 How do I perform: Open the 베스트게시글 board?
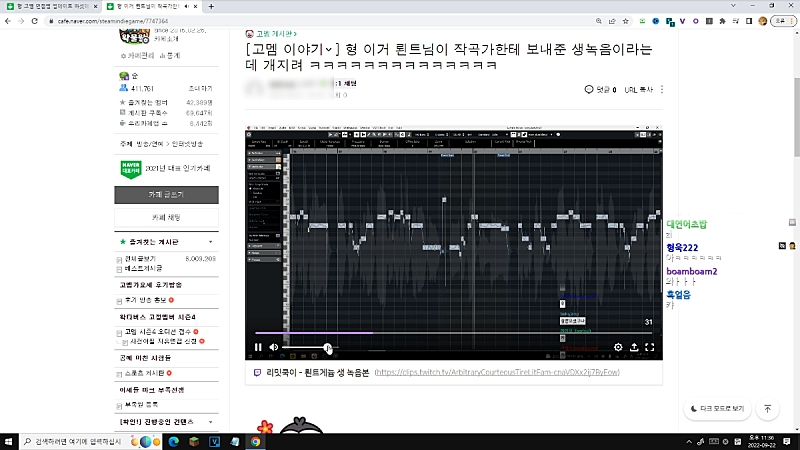point(143,268)
